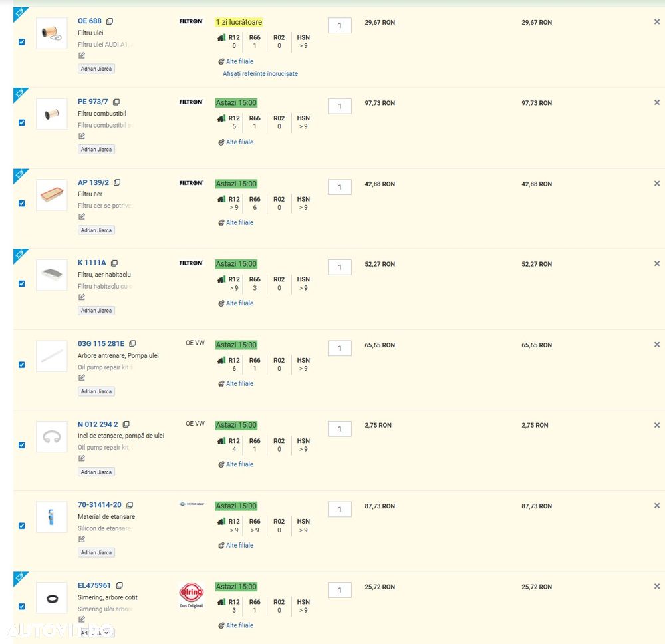Remove OE 688 row with X
665x644 pixels.
click(x=656, y=22)
